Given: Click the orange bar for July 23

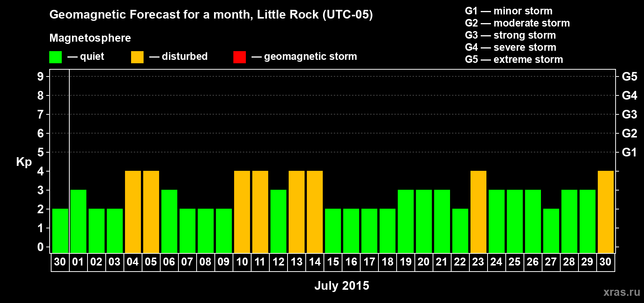Looking at the screenshot, I should point(478,212).
